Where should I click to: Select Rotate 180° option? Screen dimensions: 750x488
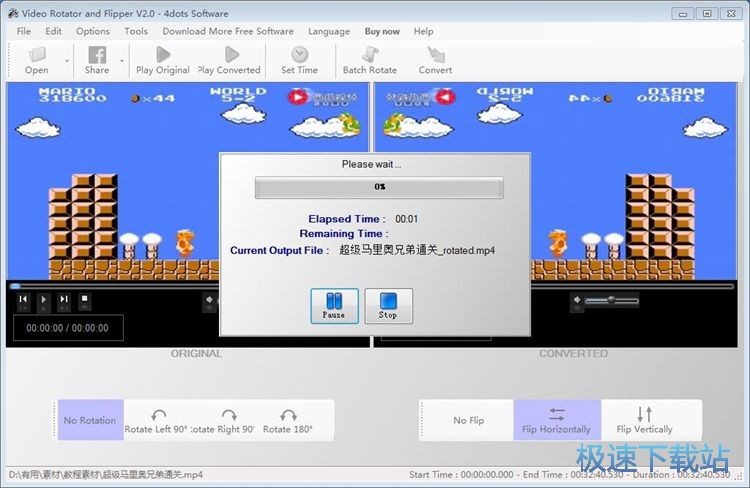287,421
